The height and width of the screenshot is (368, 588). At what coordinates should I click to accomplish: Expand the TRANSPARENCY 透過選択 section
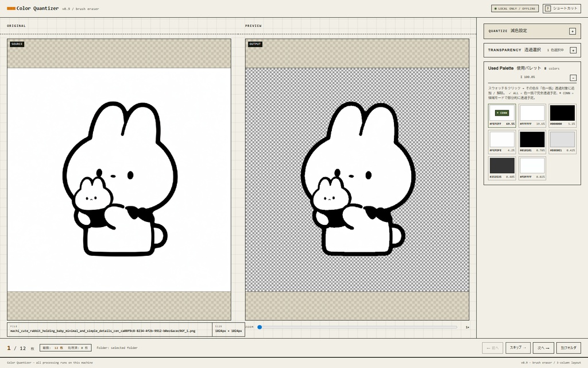click(572, 50)
